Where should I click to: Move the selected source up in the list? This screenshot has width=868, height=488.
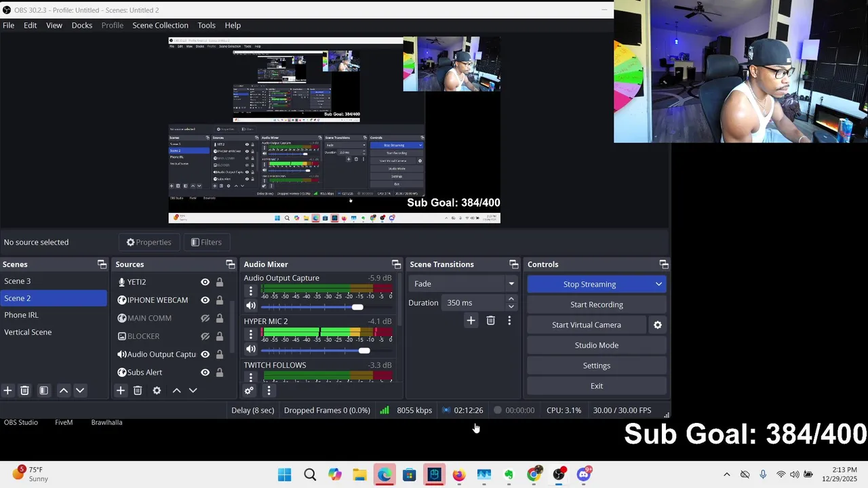pyautogui.click(x=176, y=390)
